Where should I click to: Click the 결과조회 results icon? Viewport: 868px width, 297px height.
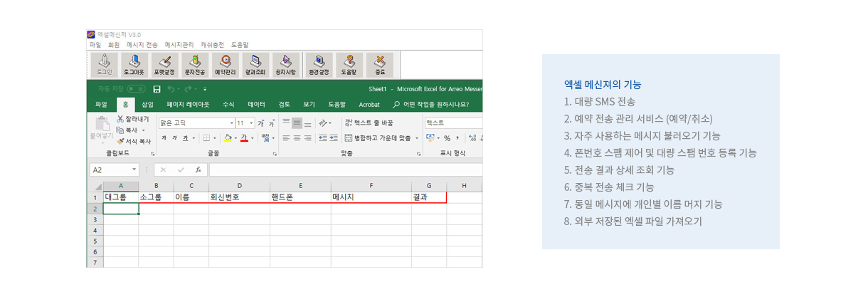click(x=255, y=64)
